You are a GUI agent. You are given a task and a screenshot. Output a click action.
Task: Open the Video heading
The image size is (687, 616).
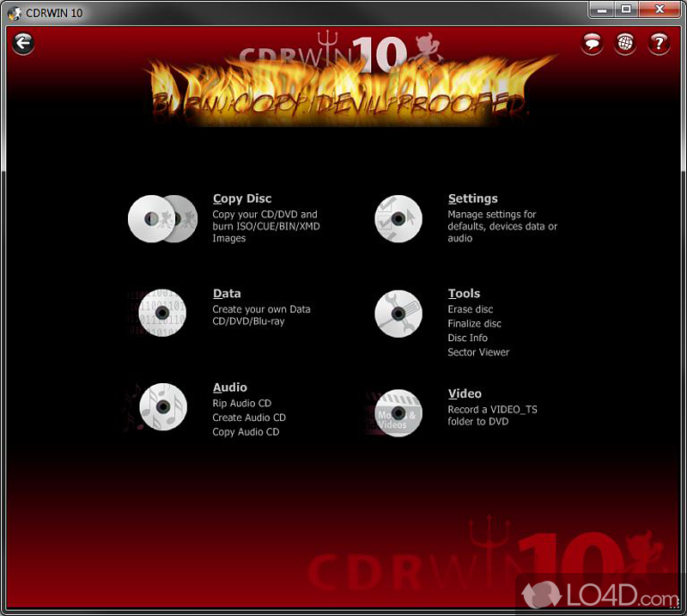coord(465,393)
